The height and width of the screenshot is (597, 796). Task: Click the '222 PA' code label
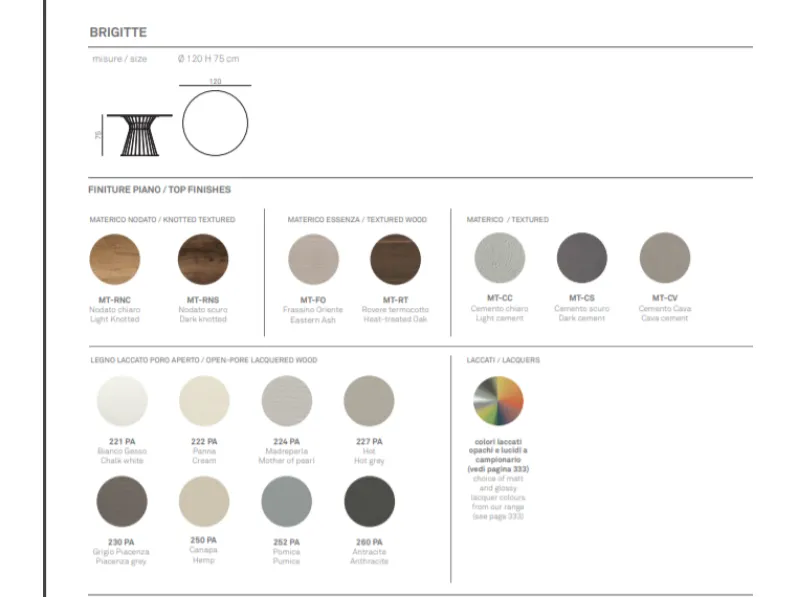tap(204, 442)
